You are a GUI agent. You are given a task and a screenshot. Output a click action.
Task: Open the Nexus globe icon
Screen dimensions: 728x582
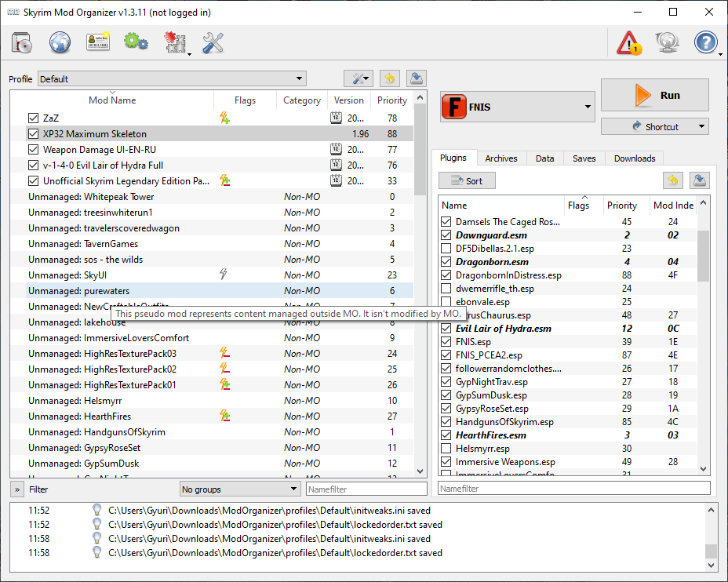(x=60, y=42)
